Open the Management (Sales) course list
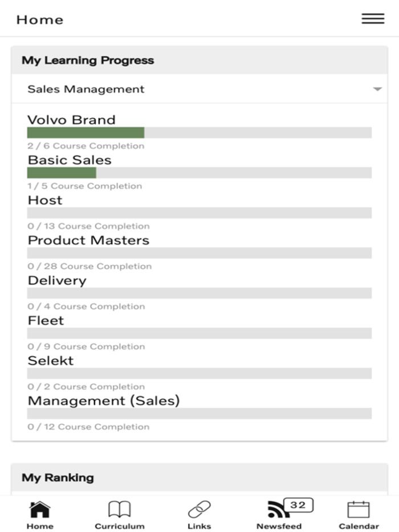 pos(104,400)
